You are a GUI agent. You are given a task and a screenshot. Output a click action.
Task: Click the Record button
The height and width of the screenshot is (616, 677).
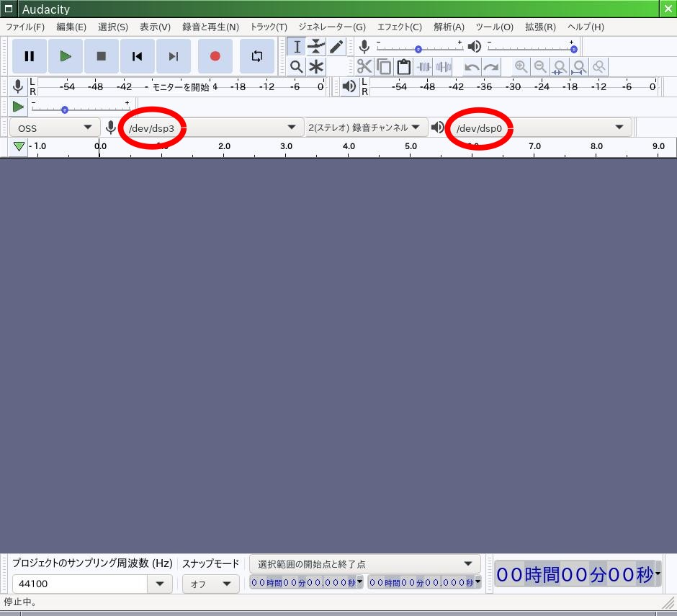point(215,56)
